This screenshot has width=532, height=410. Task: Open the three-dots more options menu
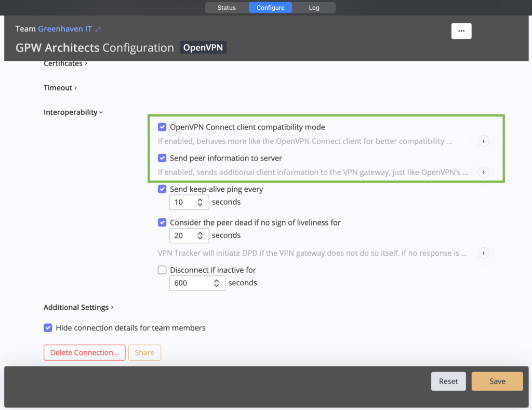click(461, 31)
